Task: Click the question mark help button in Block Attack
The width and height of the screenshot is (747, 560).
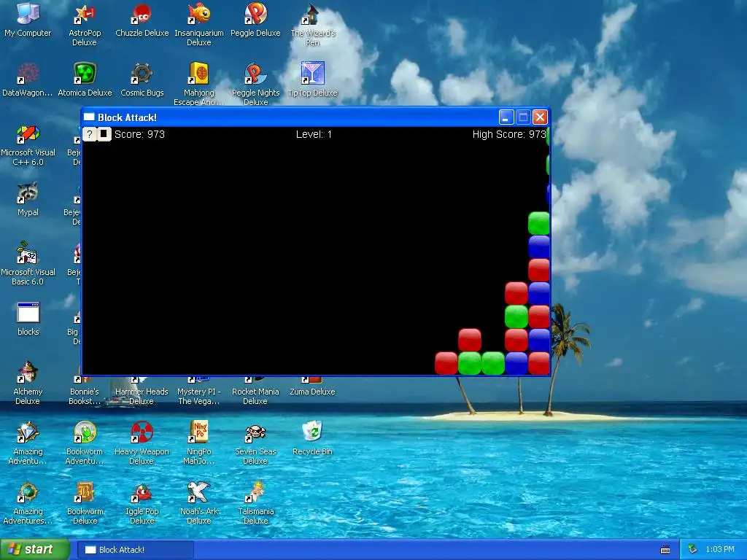Action: coord(90,134)
